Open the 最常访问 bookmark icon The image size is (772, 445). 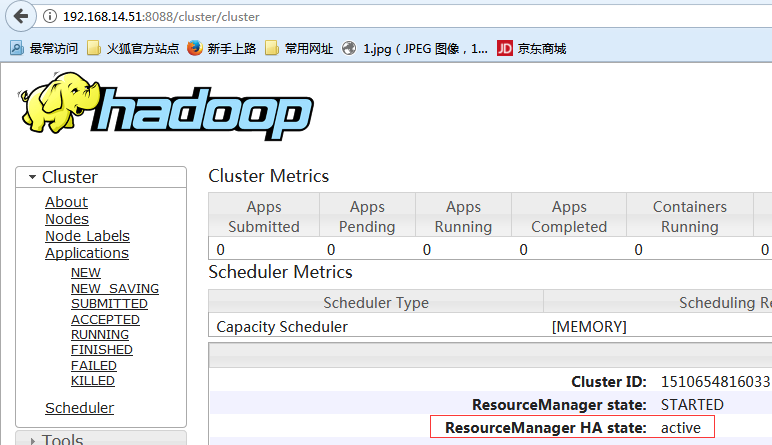tap(17, 48)
